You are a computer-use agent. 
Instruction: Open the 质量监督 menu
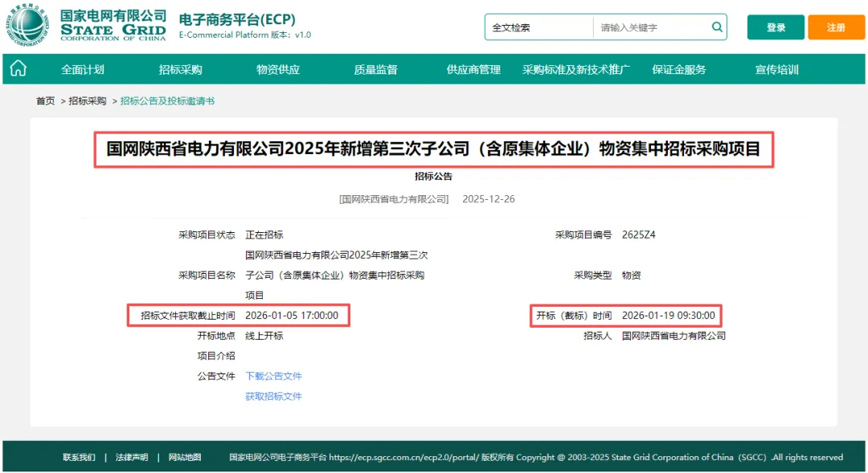pos(376,70)
